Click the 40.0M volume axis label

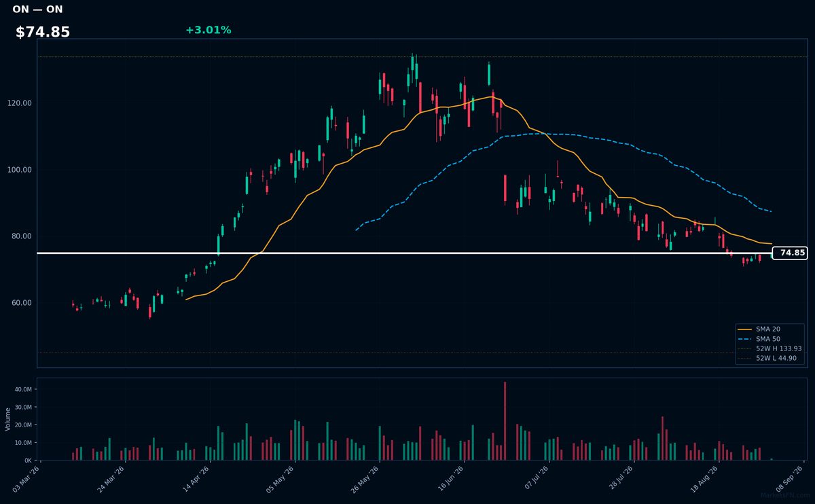(x=23, y=390)
